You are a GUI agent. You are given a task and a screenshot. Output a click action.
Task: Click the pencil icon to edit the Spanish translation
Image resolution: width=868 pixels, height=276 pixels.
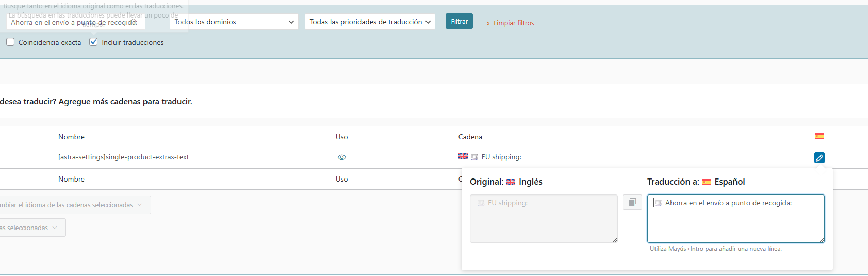click(x=819, y=158)
